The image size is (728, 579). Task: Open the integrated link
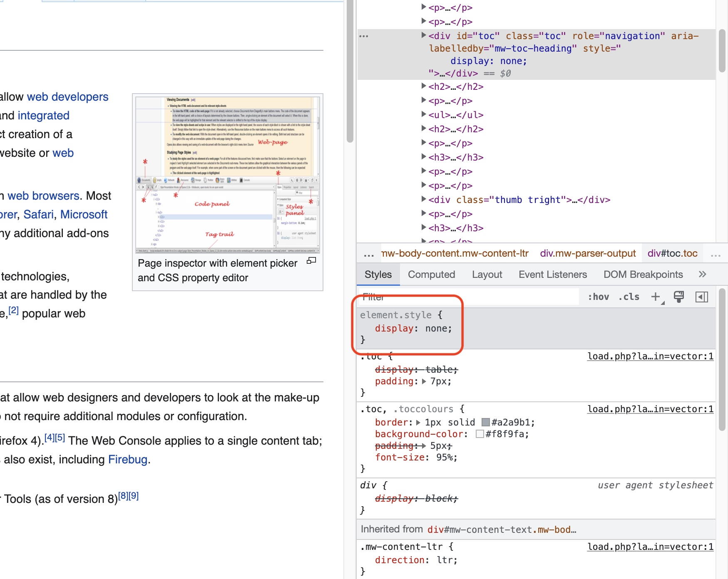[x=44, y=116]
